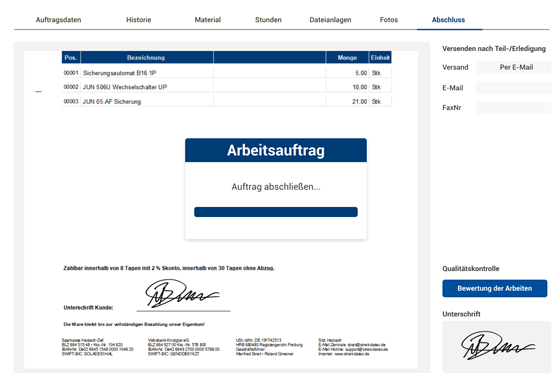This screenshot has height=373, width=560.
Task: Select row 00002 JUN 506U Wechselschalter UP
Action: pos(226,87)
